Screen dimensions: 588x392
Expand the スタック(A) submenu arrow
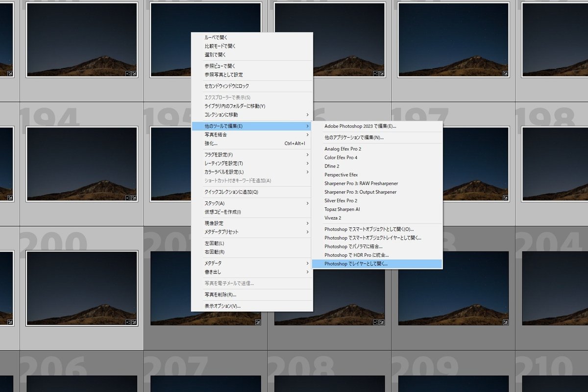[308, 203]
